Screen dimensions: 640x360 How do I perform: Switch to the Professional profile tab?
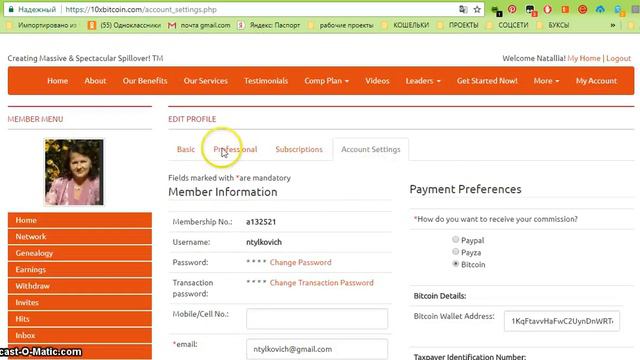tap(235, 149)
